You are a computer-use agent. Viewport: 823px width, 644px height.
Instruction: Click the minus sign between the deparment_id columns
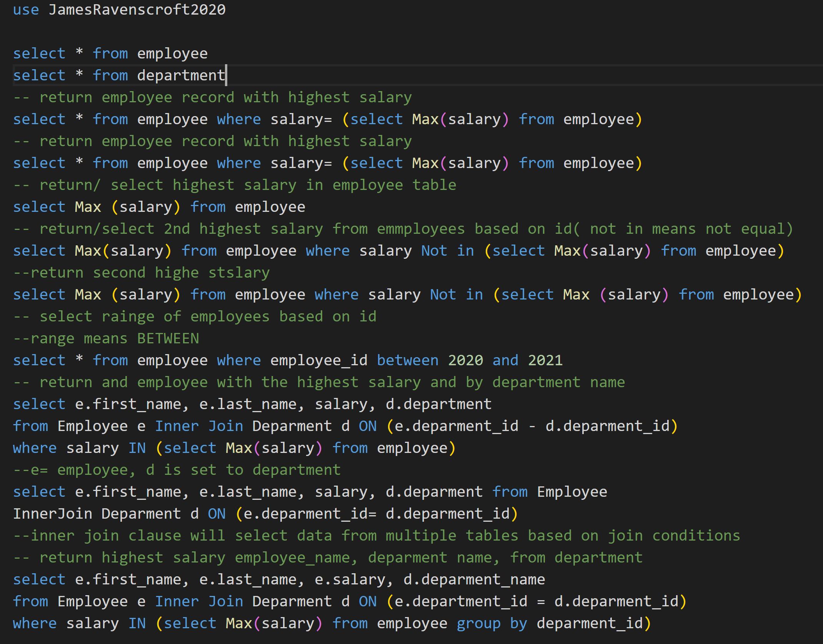532,426
